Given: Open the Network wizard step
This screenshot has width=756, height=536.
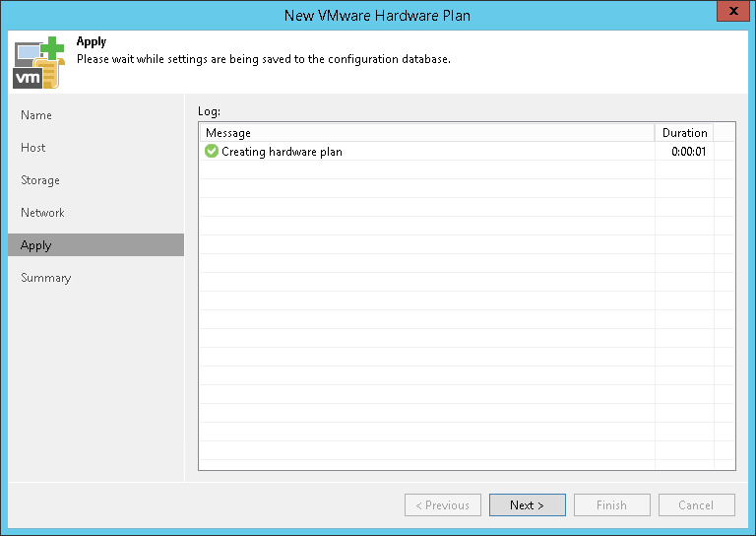Looking at the screenshot, I should [42, 213].
